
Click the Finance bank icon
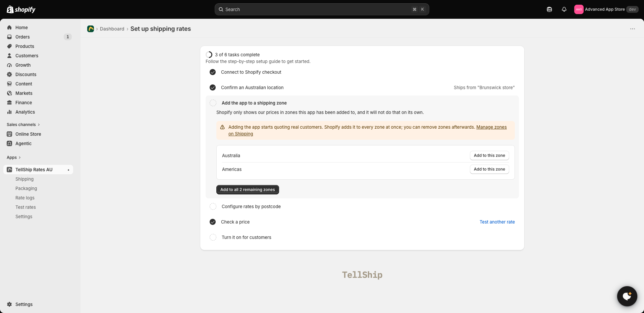[9, 103]
